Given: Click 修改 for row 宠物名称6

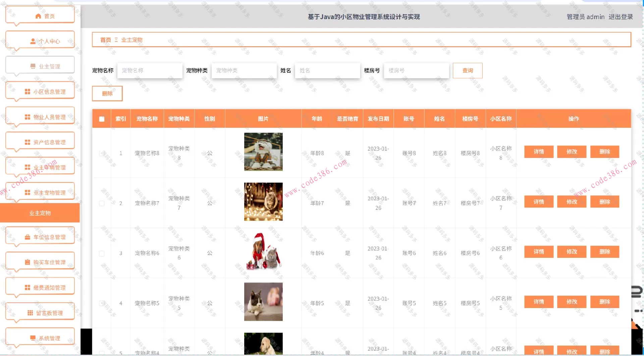Looking at the screenshot, I should 572,252.
